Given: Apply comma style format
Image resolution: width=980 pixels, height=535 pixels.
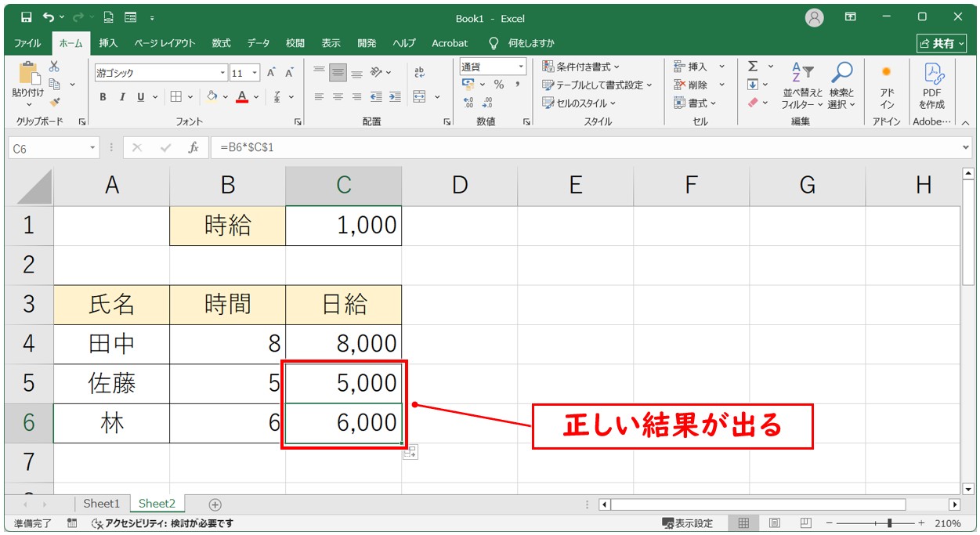Looking at the screenshot, I should point(518,85).
